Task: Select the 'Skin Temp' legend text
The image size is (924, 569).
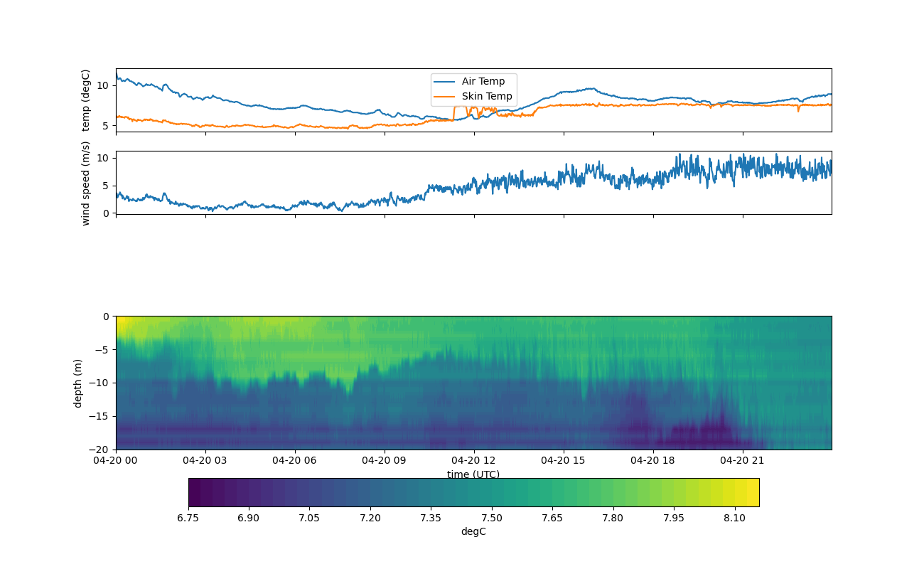Action: click(487, 97)
